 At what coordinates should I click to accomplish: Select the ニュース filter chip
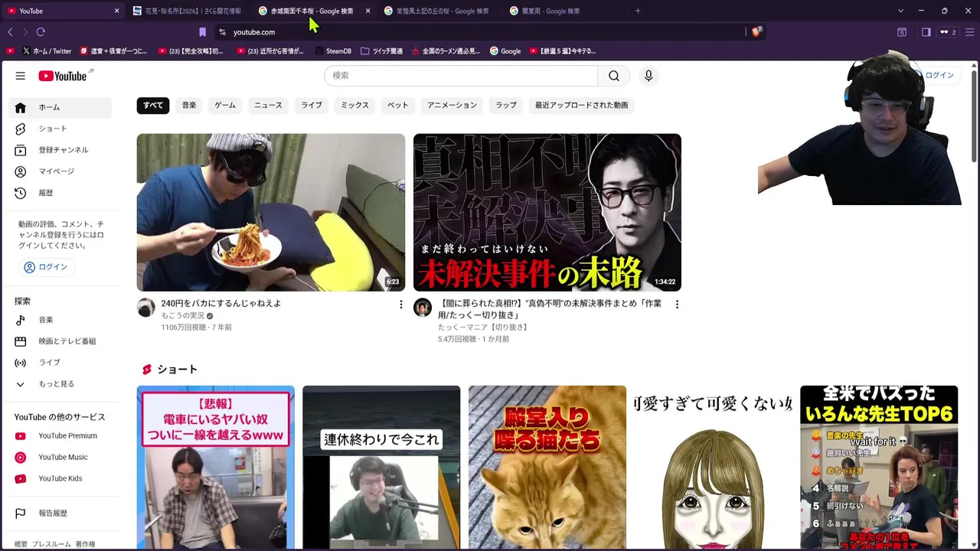(268, 105)
